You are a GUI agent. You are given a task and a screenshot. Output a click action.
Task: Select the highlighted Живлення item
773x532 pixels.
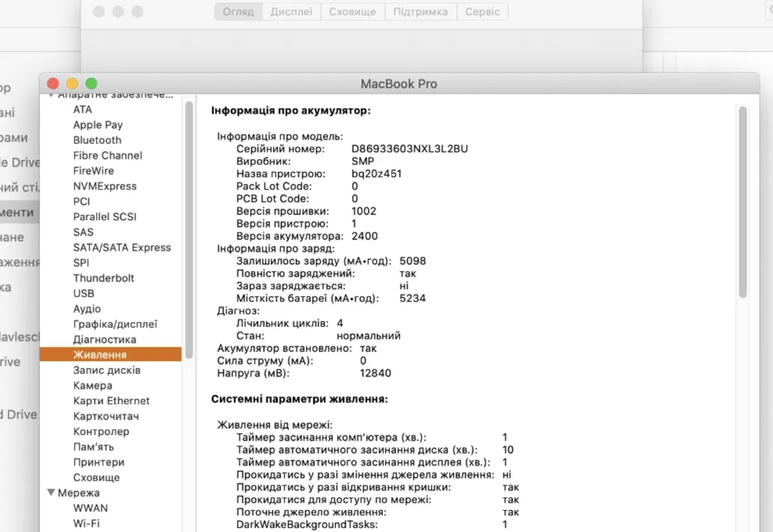click(x=111, y=354)
